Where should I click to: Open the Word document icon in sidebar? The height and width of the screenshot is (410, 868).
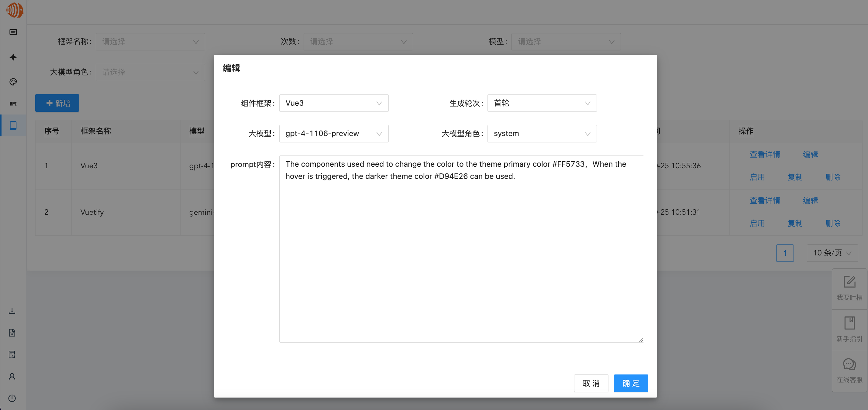pos(12,333)
